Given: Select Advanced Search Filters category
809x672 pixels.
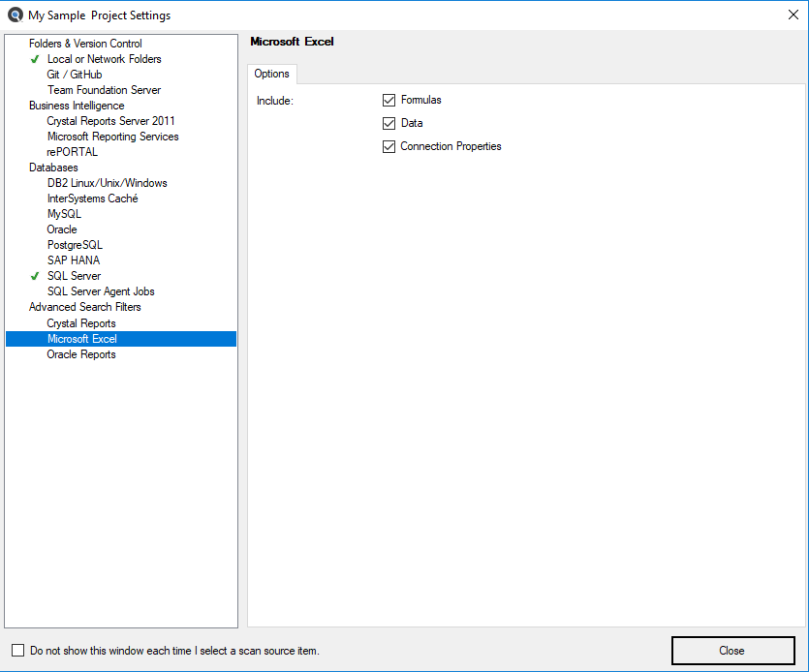Looking at the screenshot, I should point(84,306).
